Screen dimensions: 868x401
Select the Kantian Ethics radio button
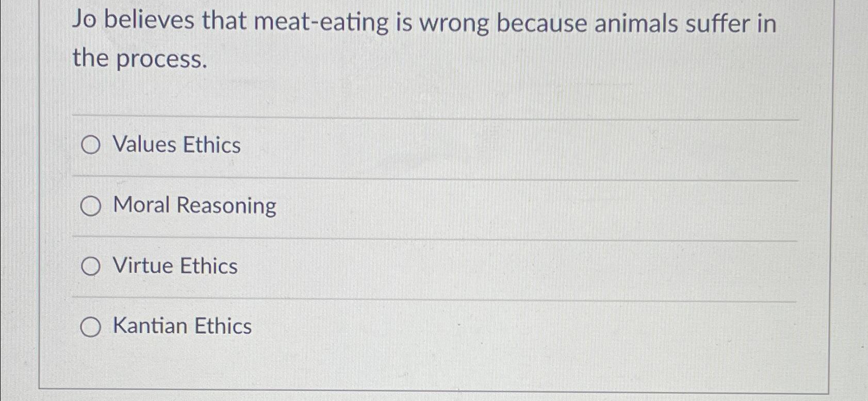[x=91, y=326]
